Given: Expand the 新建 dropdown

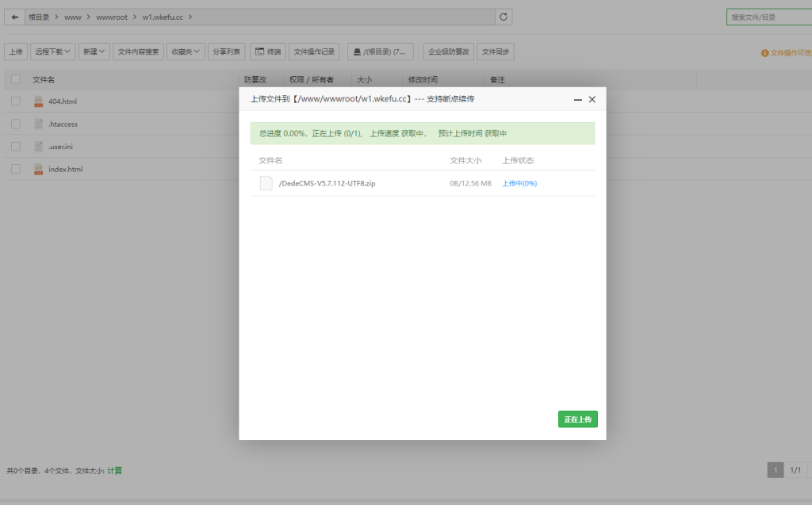Looking at the screenshot, I should click(x=94, y=52).
